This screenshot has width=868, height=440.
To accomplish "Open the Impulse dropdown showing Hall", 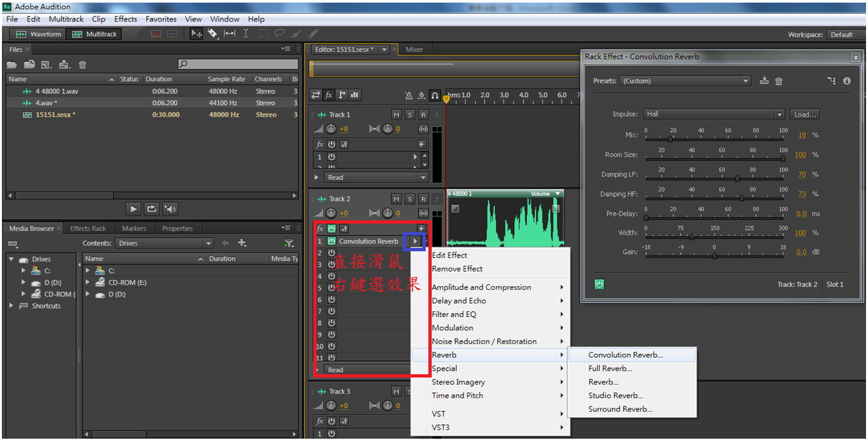I will [714, 114].
